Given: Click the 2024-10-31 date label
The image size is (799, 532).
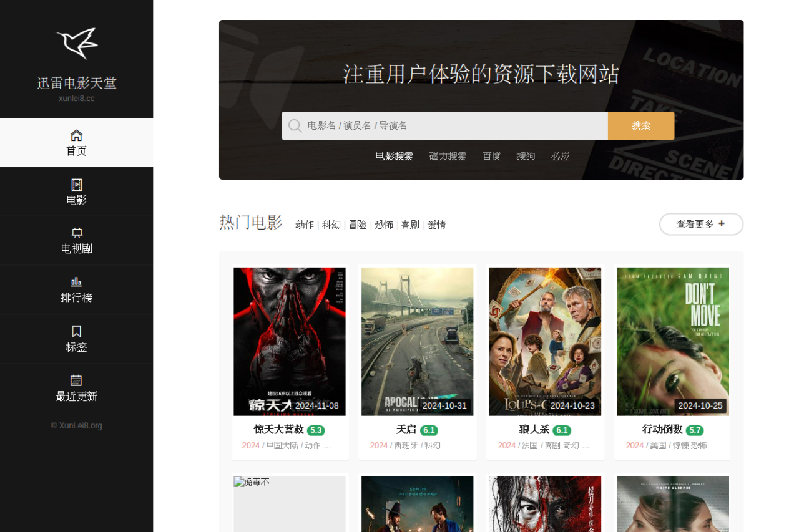Looking at the screenshot, I should [x=444, y=406].
